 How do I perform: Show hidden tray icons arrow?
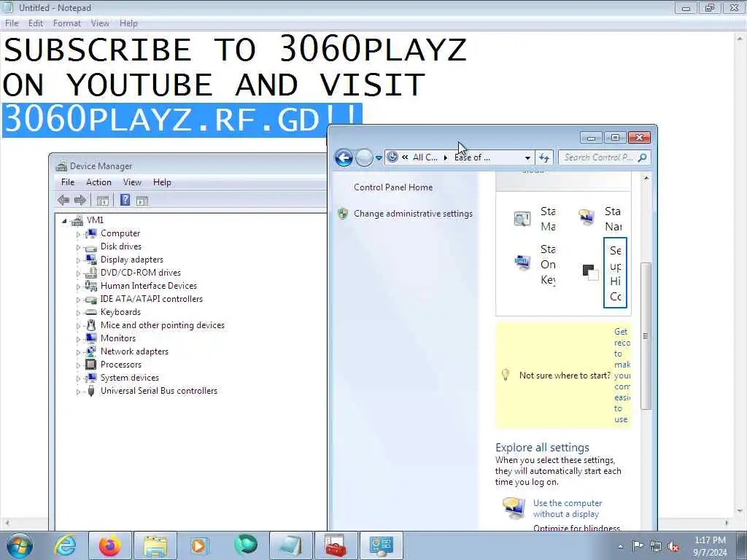620,546
